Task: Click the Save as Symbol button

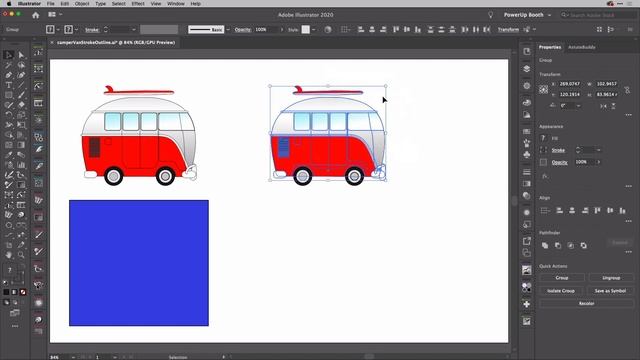Action: click(610, 291)
